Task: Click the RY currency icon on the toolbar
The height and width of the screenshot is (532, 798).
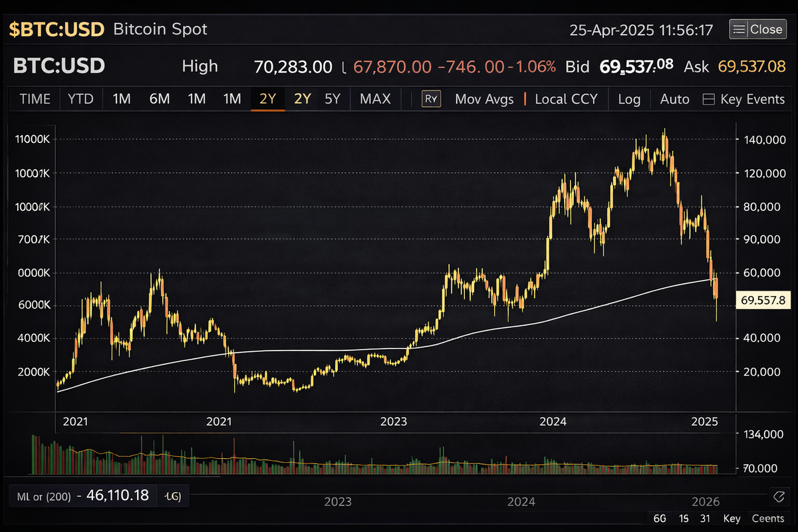Action: [x=431, y=98]
